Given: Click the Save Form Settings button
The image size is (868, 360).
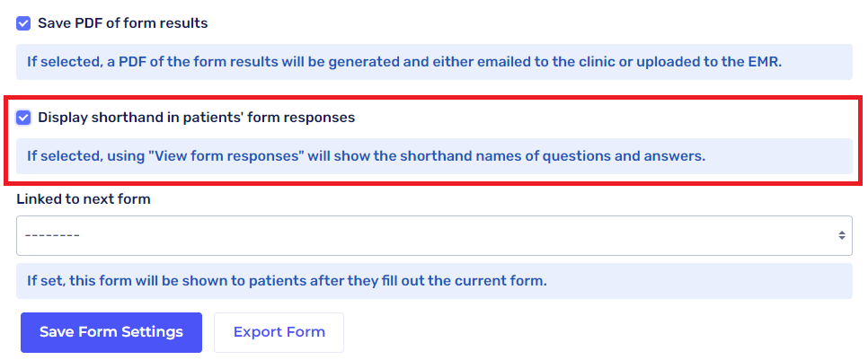Looking at the screenshot, I should click(x=111, y=332).
